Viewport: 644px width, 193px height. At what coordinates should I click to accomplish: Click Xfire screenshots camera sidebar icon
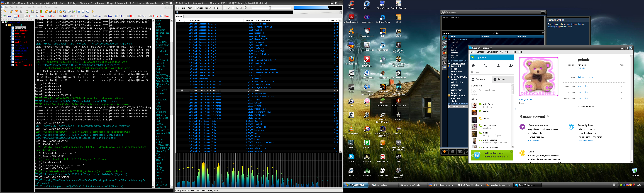click(445, 58)
